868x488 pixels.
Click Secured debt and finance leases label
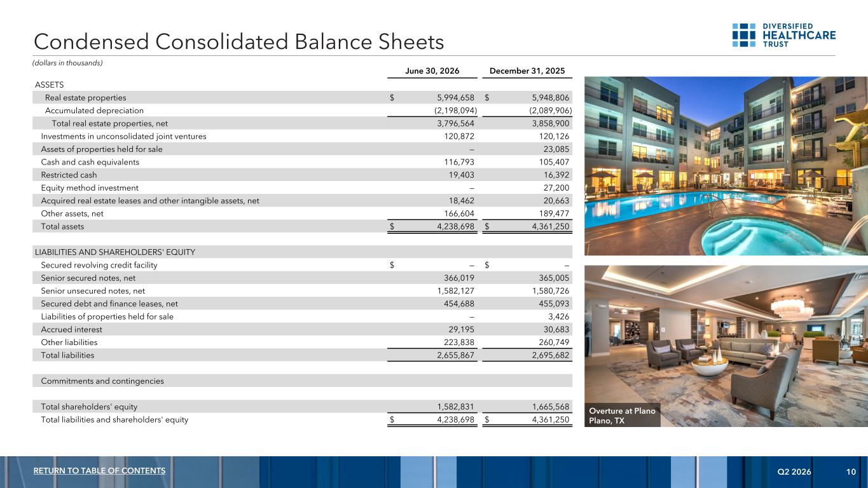coord(109,304)
